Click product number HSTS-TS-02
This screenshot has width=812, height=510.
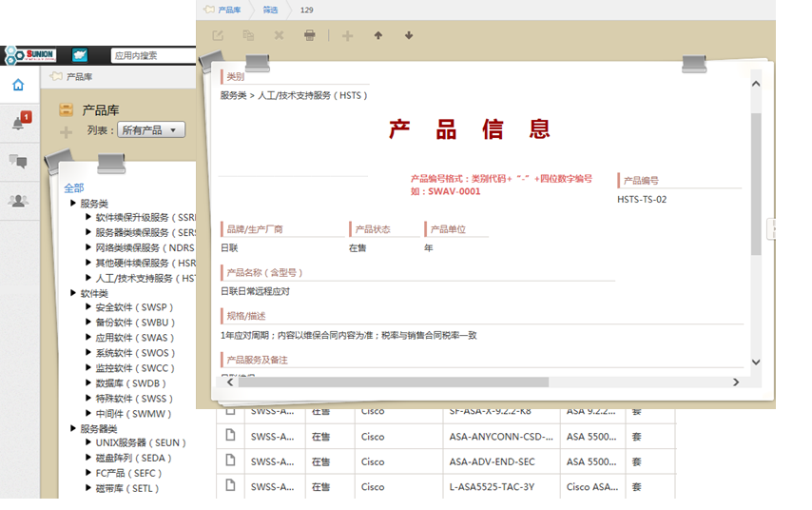point(642,200)
